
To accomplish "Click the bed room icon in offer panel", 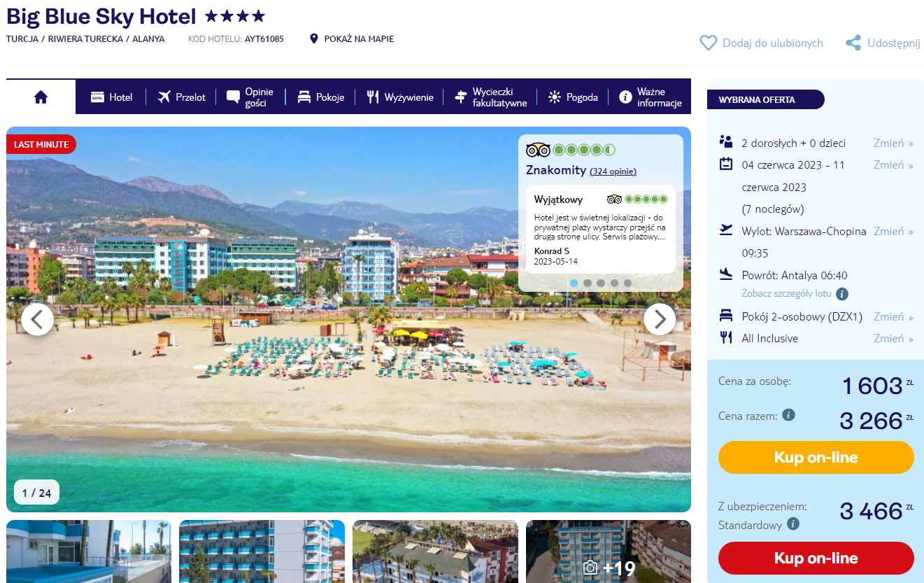I will pos(726,316).
